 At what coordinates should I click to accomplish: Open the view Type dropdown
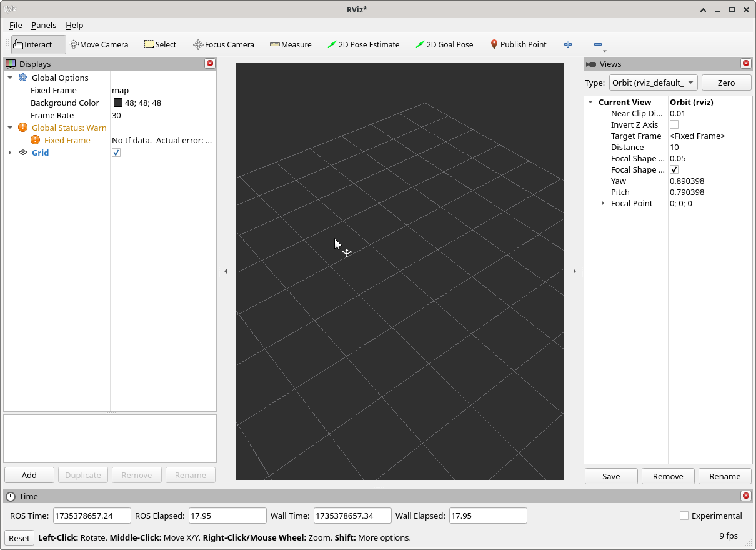point(654,82)
